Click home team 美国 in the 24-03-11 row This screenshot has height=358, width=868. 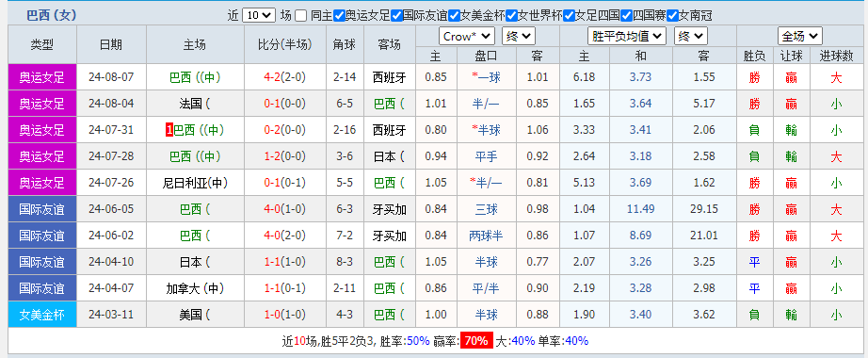pos(195,315)
